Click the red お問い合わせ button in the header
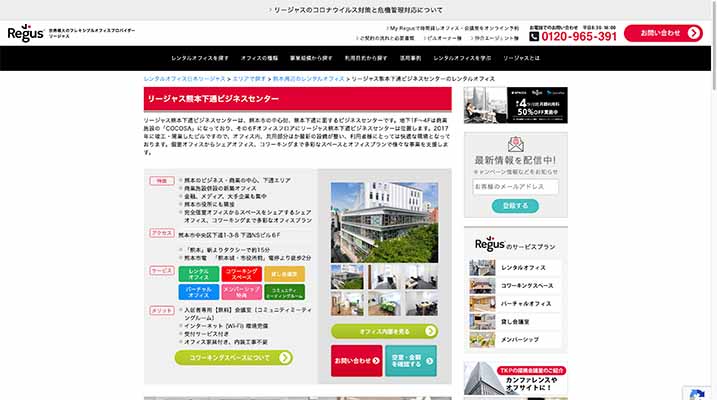The width and height of the screenshot is (717, 400). click(x=663, y=34)
